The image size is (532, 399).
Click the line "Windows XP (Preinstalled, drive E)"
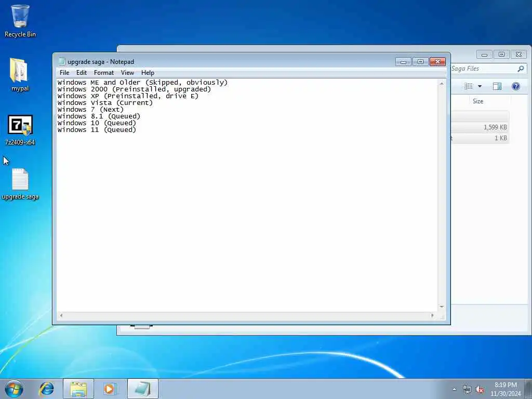coord(128,96)
